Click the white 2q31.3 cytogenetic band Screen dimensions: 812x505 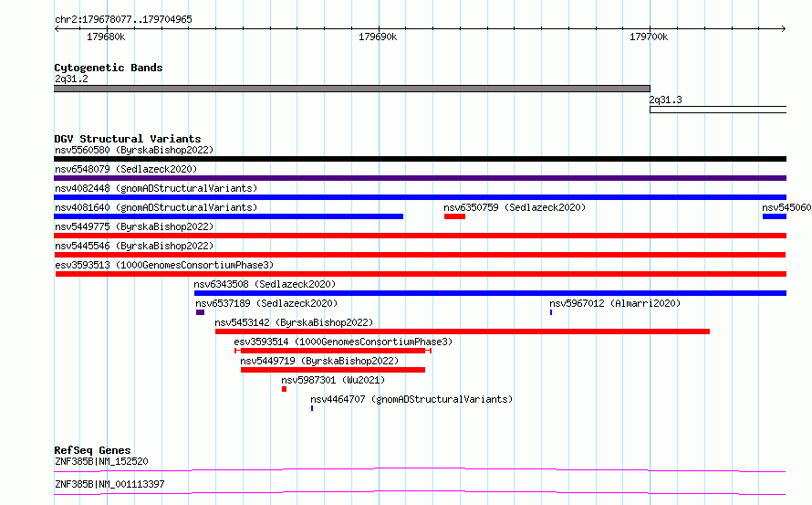[718, 110]
